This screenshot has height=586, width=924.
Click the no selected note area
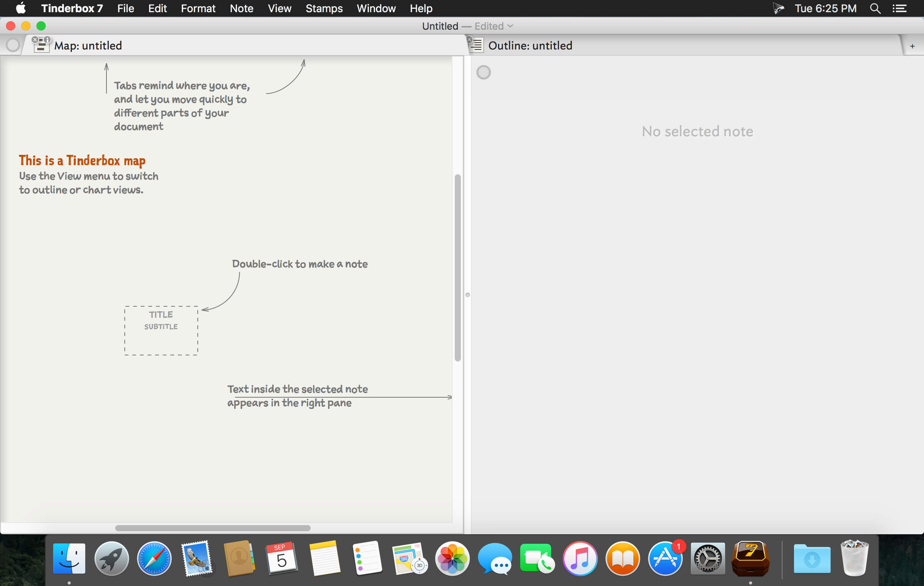pyautogui.click(x=696, y=131)
